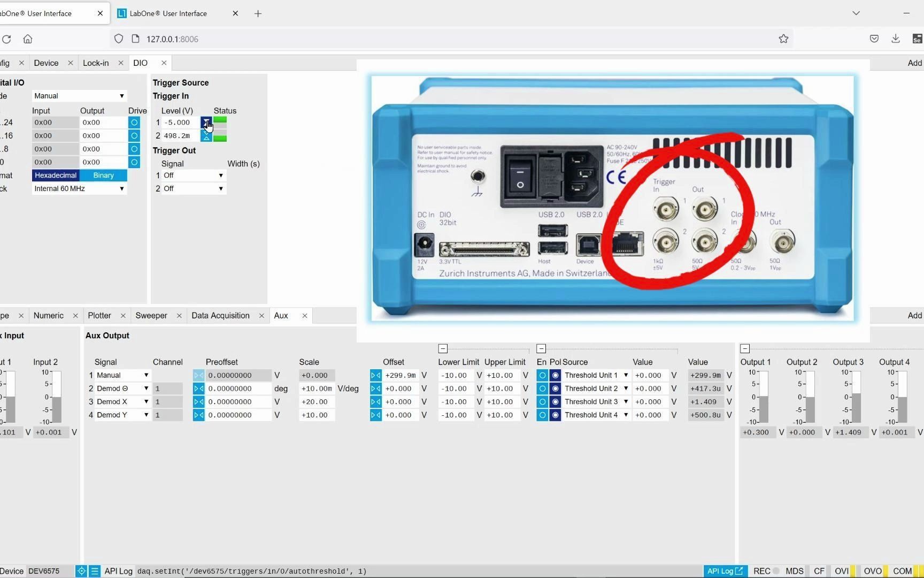
Task: Auto-zero the Aux Output 3 offset
Action: point(375,402)
